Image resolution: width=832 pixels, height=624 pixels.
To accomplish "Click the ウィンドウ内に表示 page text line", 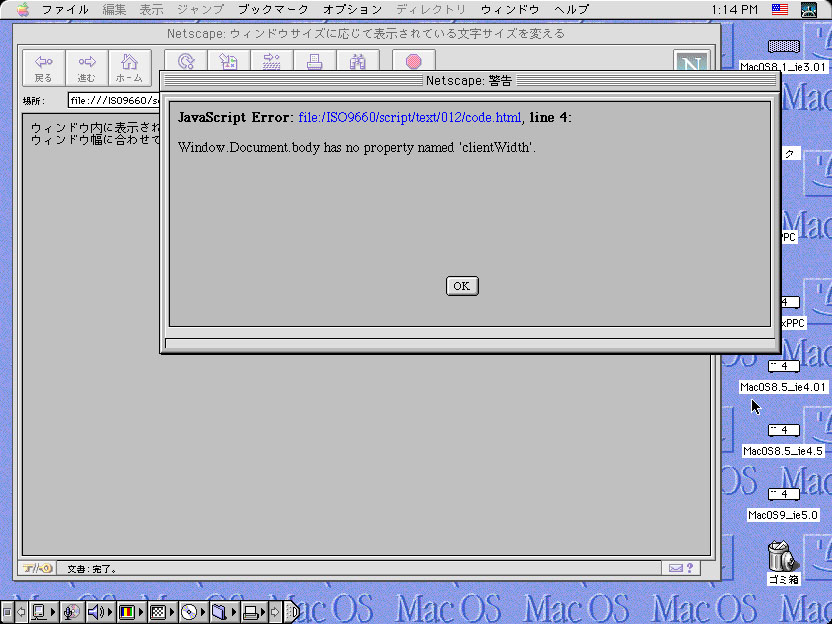I will (x=95, y=128).
